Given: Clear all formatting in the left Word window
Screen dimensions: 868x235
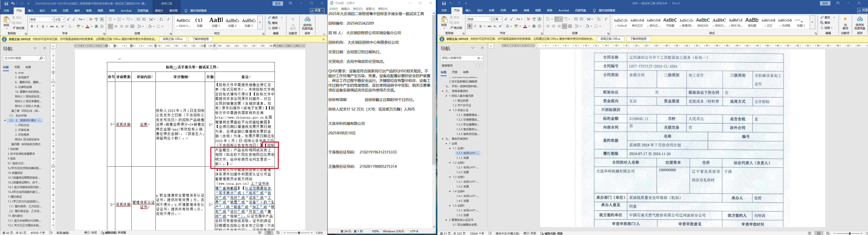Looking at the screenshot, I should click(91, 20).
